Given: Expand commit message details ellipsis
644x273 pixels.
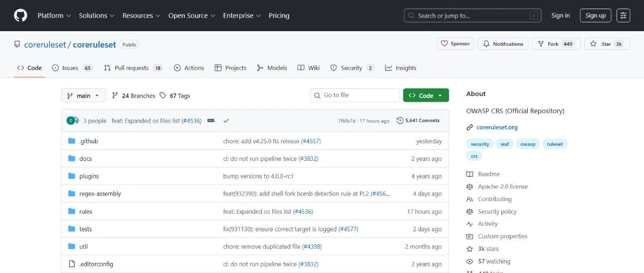Looking at the screenshot, I should click(x=211, y=121).
